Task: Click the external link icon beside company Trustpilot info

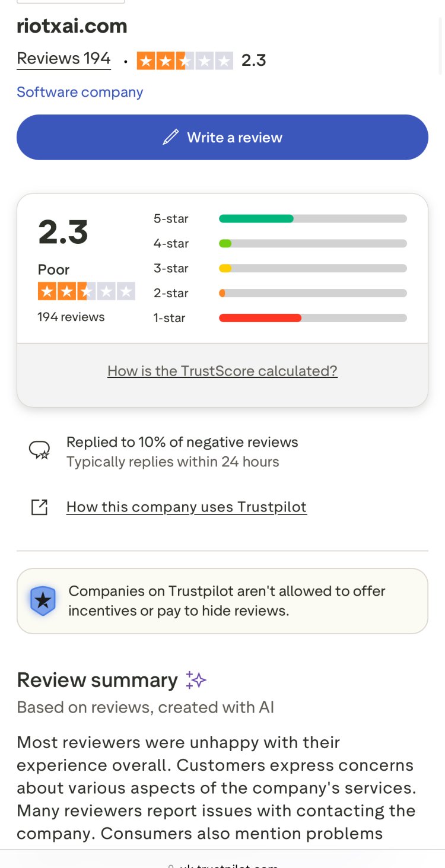Action: (x=39, y=507)
